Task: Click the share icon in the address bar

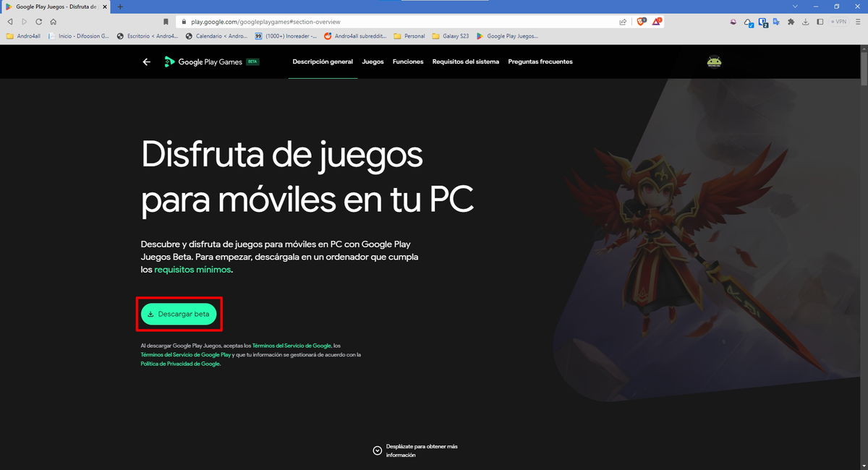Action: point(623,22)
